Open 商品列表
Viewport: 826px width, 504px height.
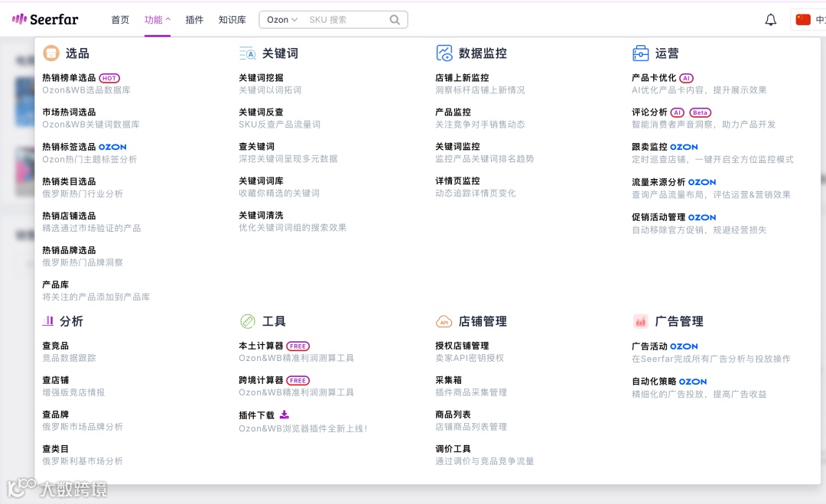coord(453,415)
